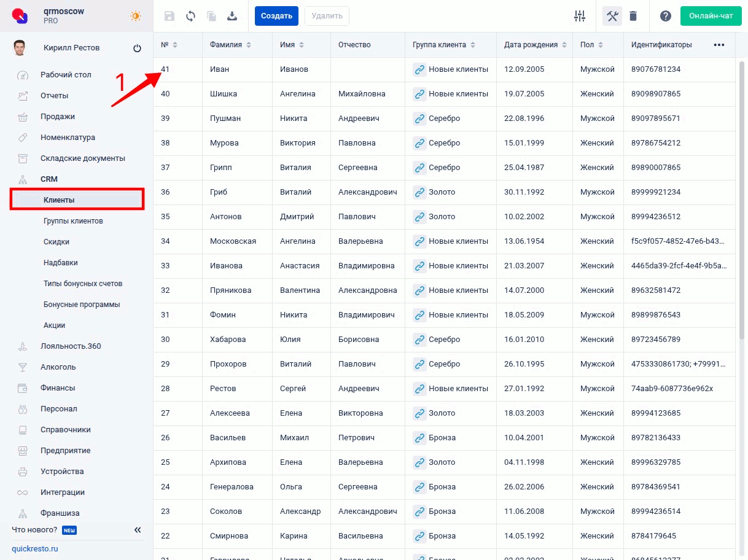Image resolution: width=748 pixels, height=560 pixels.
Task: Open the quickresto.ru link
Action: click(x=35, y=548)
